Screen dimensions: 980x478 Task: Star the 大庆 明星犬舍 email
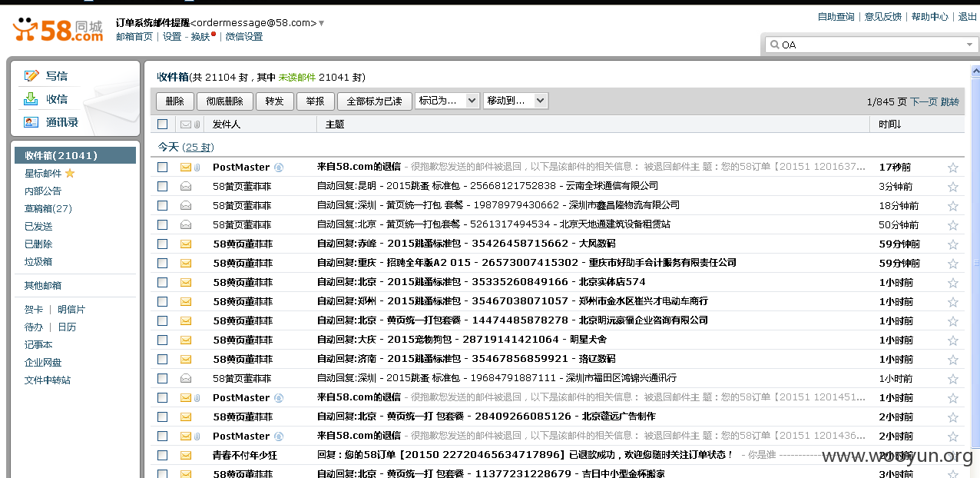pyautogui.click(x=953, y=340)
